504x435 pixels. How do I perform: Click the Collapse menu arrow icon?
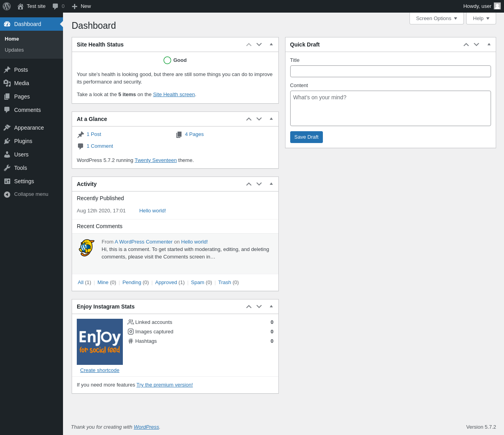point(7,194)
